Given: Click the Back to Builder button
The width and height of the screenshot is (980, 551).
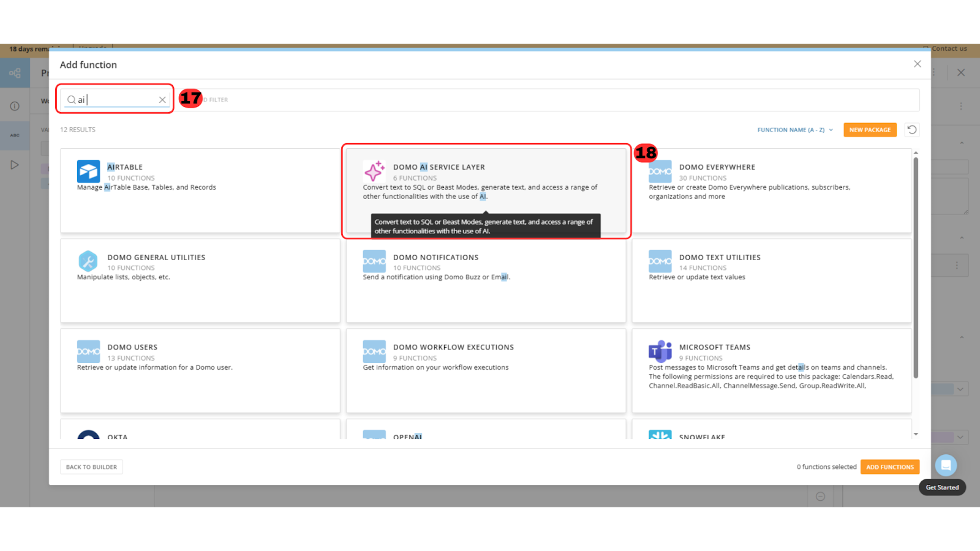Looking at the screenshot, I should tap(91, 467).
